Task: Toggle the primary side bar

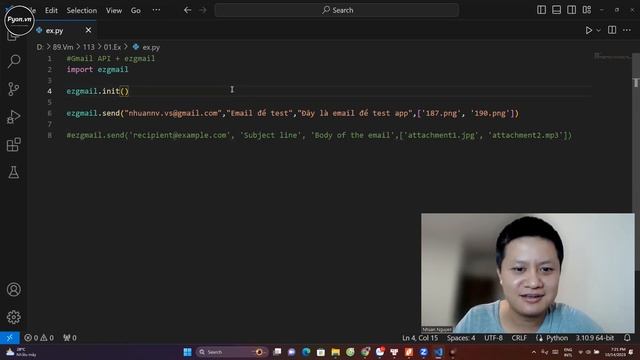Action: pos(541,10)
